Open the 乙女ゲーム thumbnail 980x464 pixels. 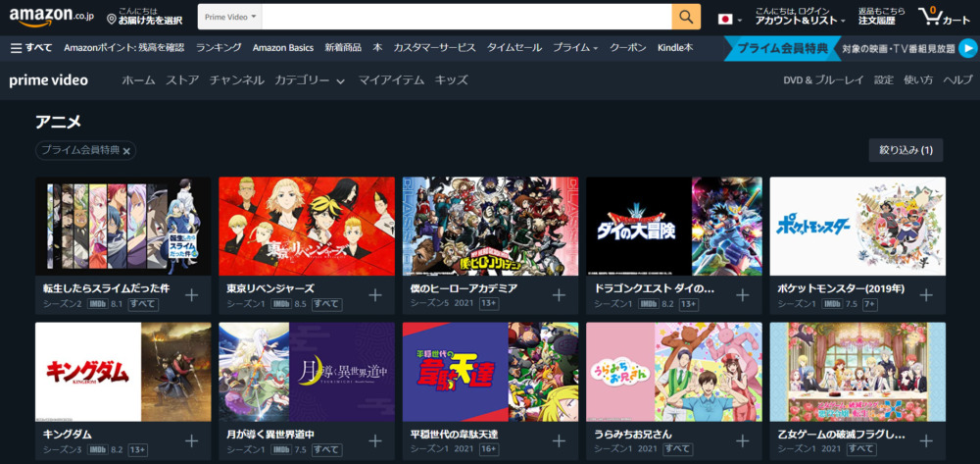coord(857,372)
